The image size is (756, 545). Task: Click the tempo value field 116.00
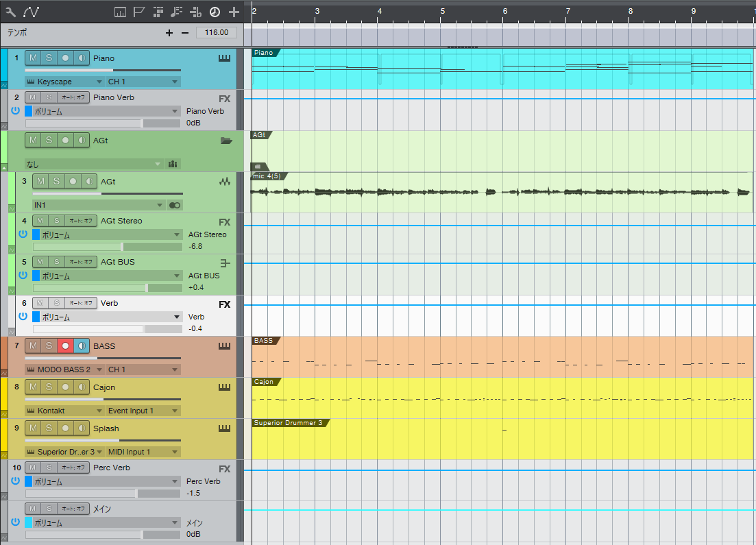pyautogui.click(x=217, y=32)
